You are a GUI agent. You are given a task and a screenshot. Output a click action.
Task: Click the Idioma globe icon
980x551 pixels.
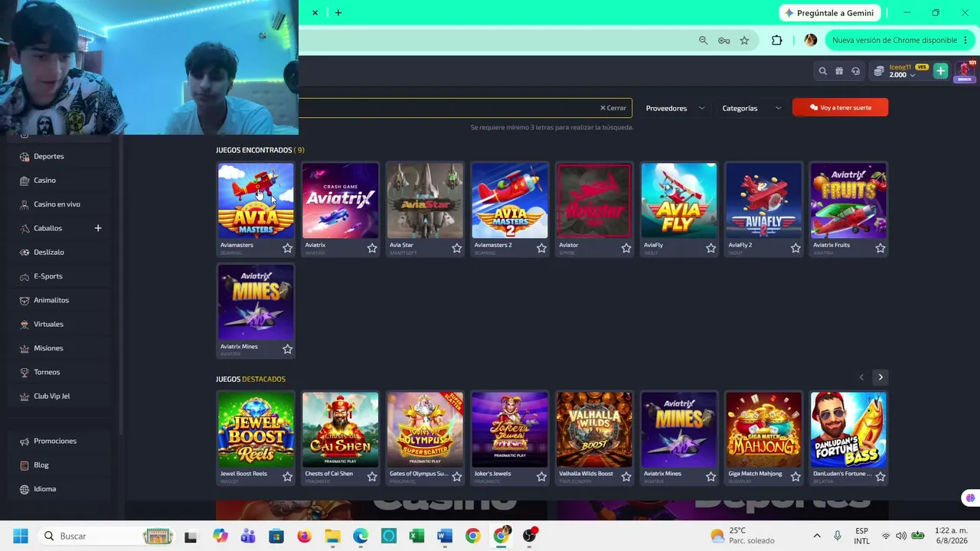tap(24, 489)
